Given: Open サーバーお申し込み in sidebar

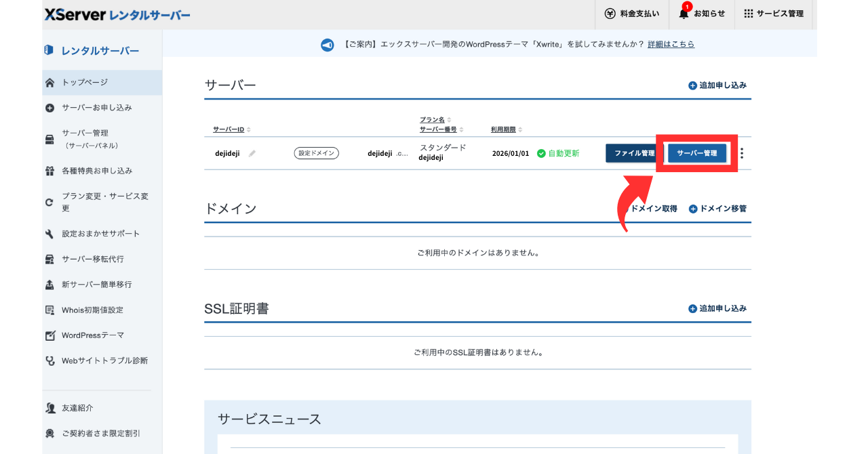Looking at the screenshot, I should pos(96,108).
